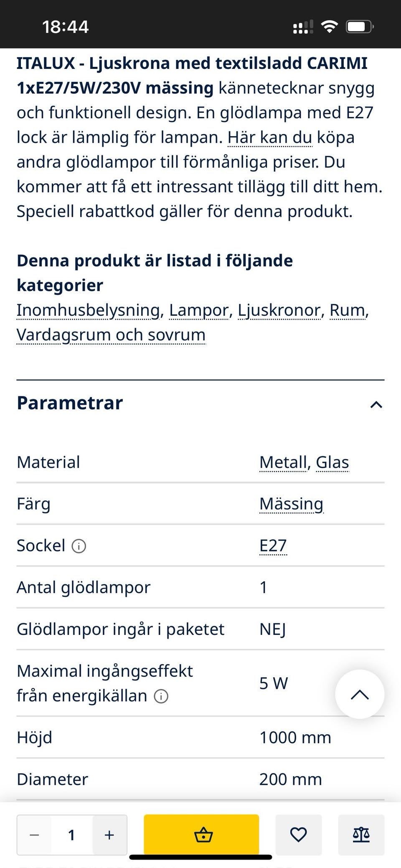401x868 pixels.
Task: Open the Inomhusbelysning category
Action: pyautogui.click(x=89, y=310)
